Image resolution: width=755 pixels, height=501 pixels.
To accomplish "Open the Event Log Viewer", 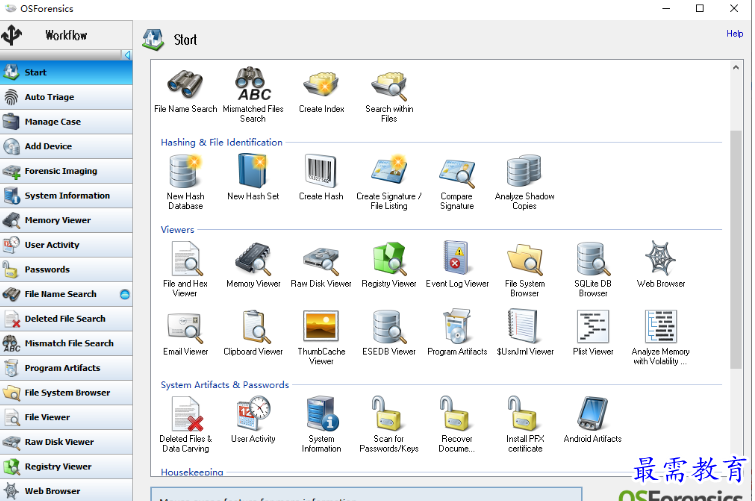I will tap(456, 258).
